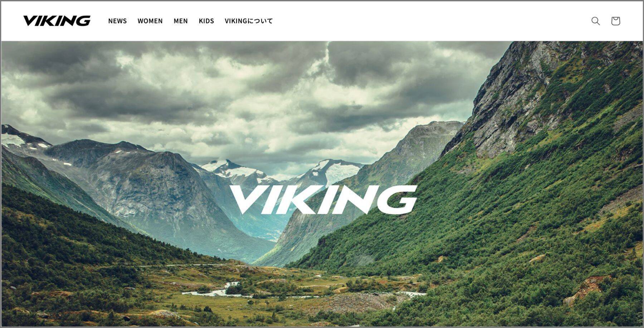Viewport: 644px width, 328px height.
Task: Click the white VIKING wordmark on banner
Action: point(323,200)
